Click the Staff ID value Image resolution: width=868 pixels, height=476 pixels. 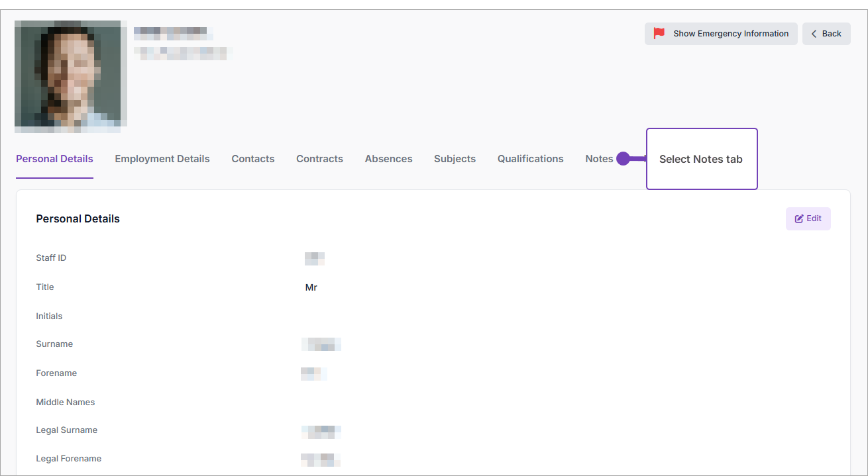tap(315, 258)
